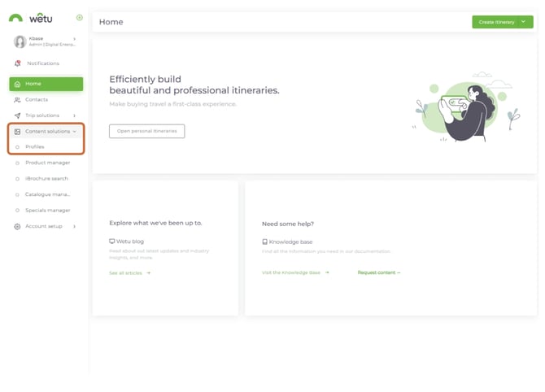Click the Catalogue manager circle bullet
545x392 pixels.
[x=17, y=195]
